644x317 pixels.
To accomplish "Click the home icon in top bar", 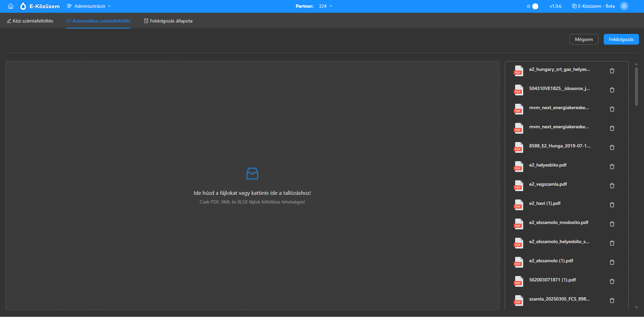I will (x=11, y=6).
